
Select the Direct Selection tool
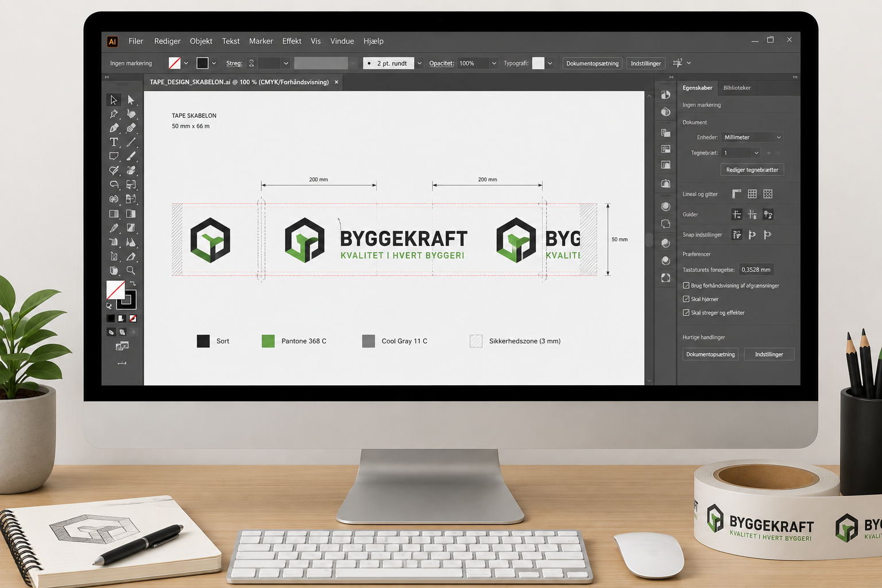point(131,100)
